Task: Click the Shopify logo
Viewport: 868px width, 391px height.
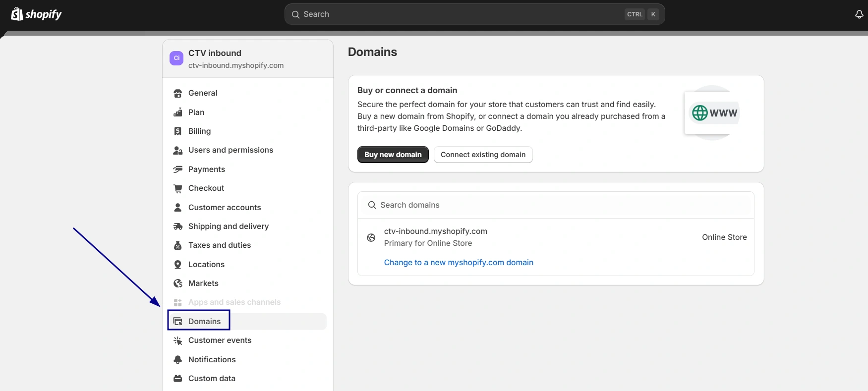Action: (36, 14)
